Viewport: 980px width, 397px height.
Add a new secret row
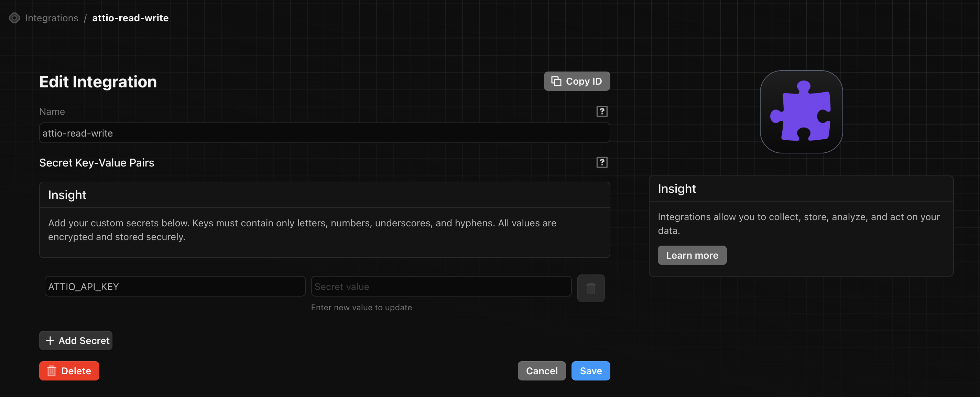pos(76,340)
